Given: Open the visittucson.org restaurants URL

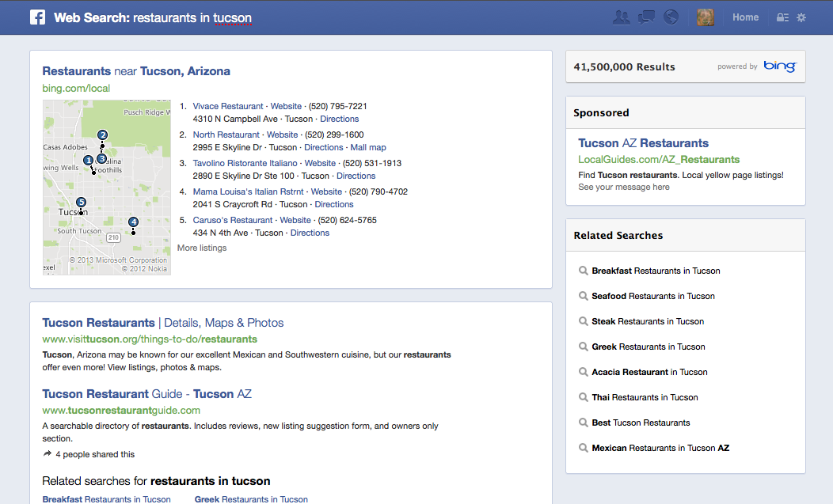Looking at the screenshot, I should point(150,339).
